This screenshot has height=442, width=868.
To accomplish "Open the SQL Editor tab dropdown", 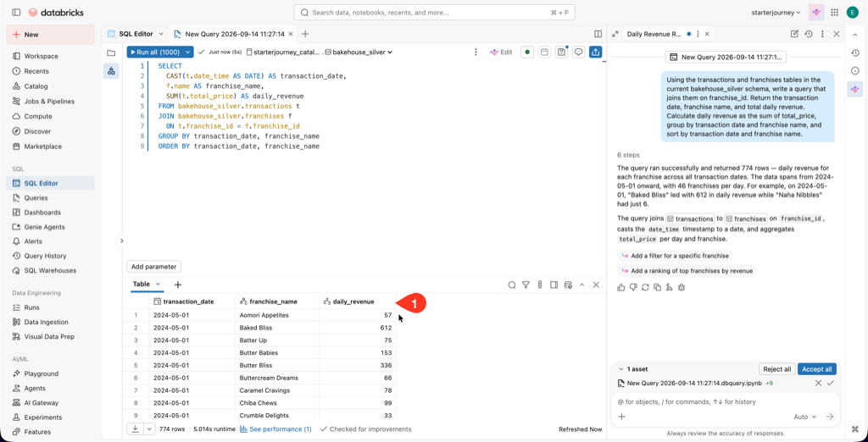I will [161, 34].
